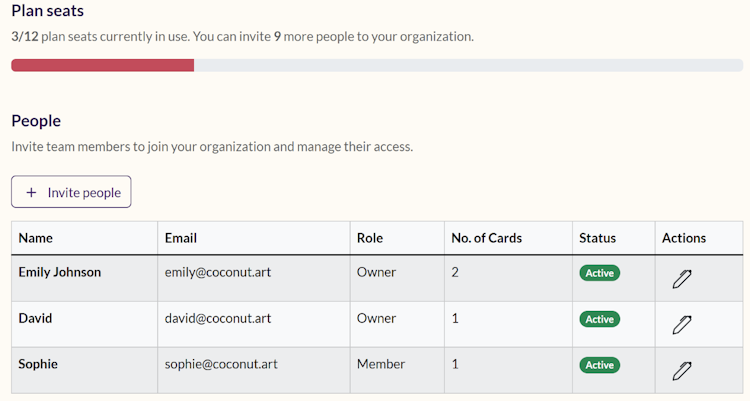Select the Role column header
This screenshot has width=750, height=401.
pos(370,238)
